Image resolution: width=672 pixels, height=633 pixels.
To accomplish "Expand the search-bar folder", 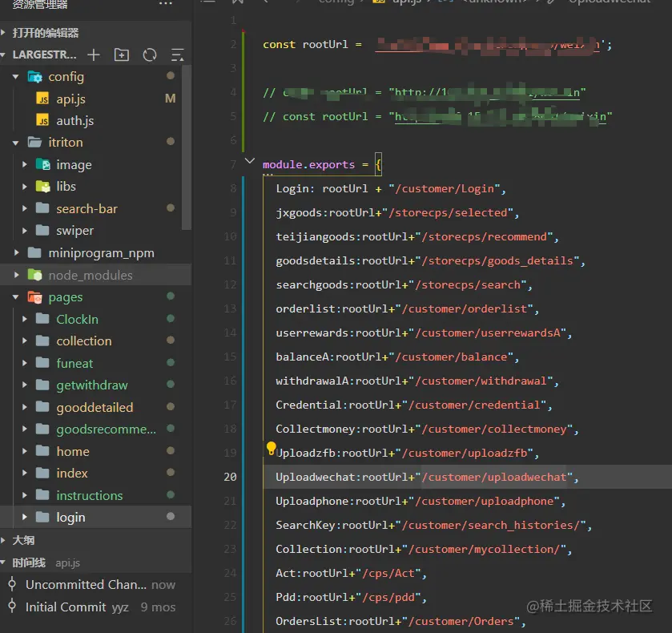I will (24, 209).
